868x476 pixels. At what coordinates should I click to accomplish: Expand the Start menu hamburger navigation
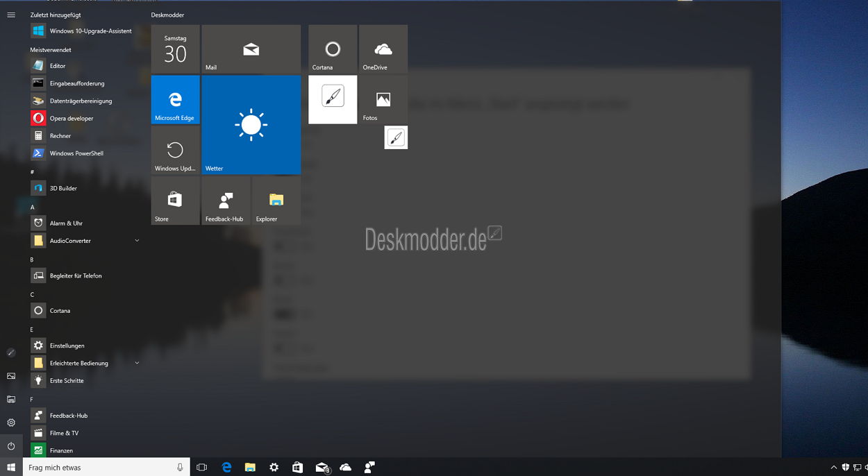pyautogui.click(x=11, y=15)
